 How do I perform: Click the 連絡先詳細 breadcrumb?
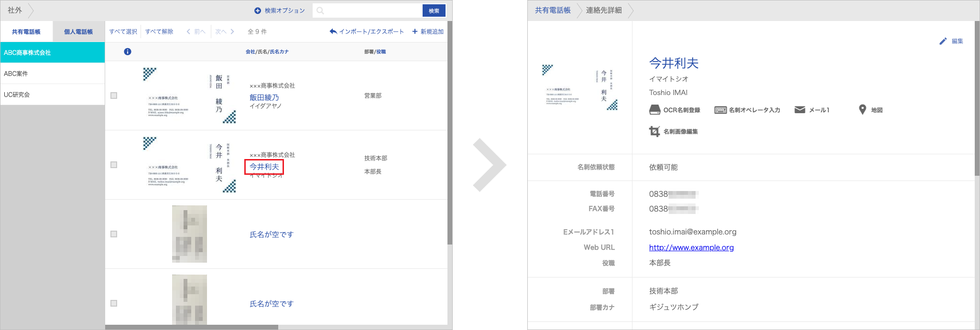point(604,10)
